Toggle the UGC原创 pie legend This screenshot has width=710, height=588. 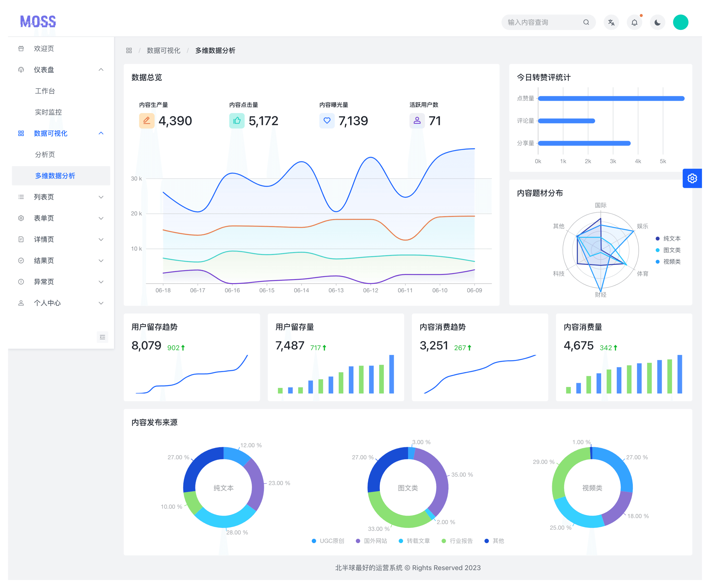[x=328, y=541]
